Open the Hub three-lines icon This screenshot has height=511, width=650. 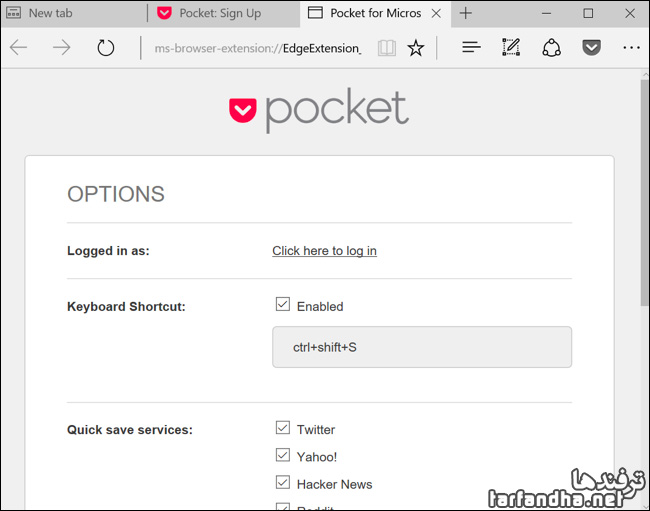coord(471,47)
